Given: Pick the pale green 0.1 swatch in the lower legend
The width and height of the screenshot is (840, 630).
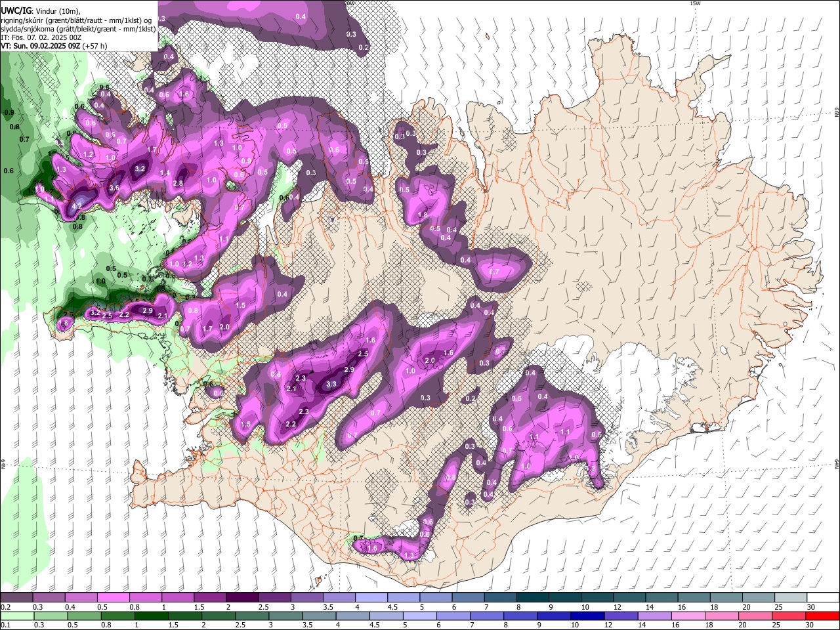Looking at the screenshot, I should 16,616.
